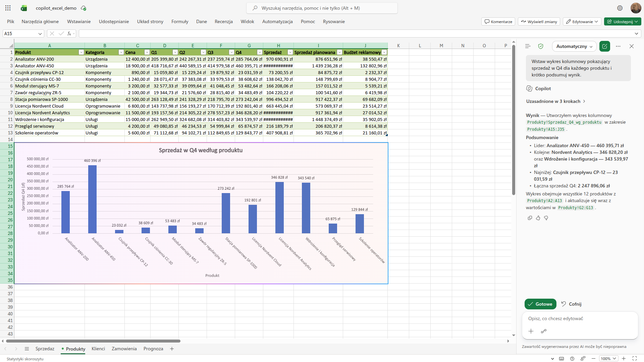Image resolution: width=644 pixels, height=362 pixels.
Task: Open the user profile avatar
Action: pyautogui.click(x=636, y=8)
